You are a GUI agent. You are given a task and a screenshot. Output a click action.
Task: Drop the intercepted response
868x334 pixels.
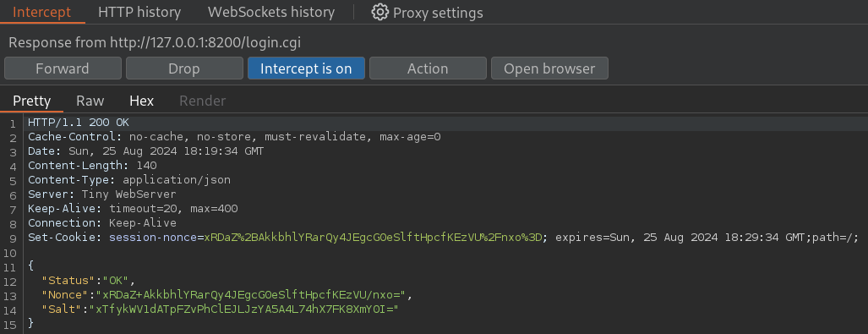point(184,68)
